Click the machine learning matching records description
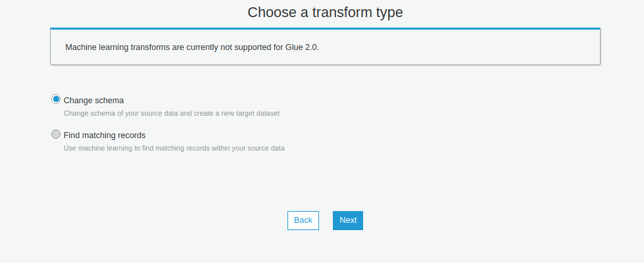 tap(174, 148)
